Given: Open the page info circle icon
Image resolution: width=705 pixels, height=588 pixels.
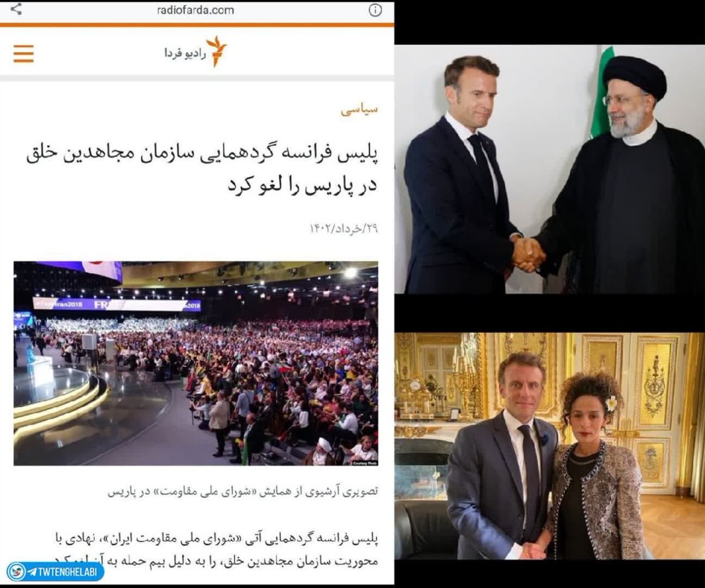Looking at the screenshot, I should [375, 10].
